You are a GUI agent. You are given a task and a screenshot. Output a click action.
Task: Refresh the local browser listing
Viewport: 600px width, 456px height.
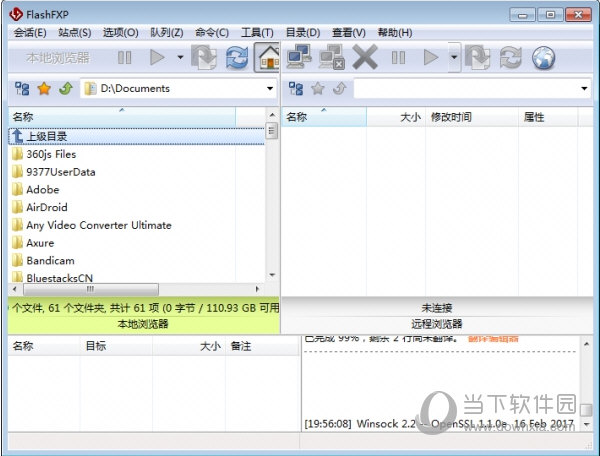click(237, 57)
